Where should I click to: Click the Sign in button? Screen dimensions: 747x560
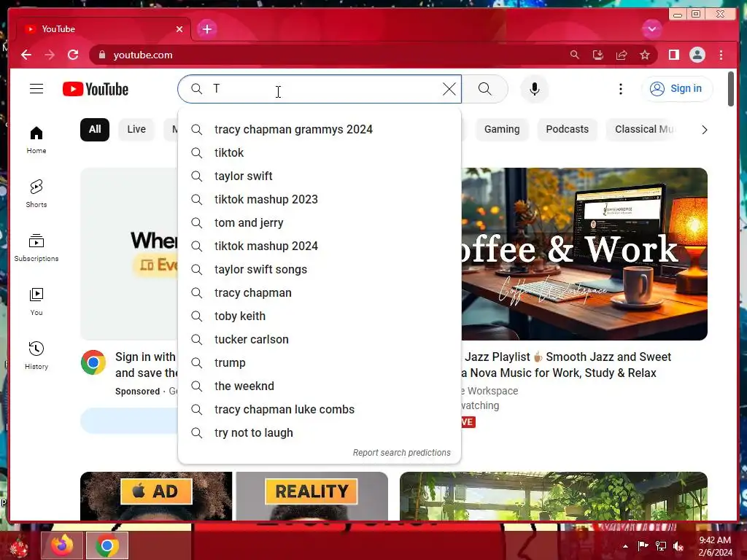click(677, 88)
